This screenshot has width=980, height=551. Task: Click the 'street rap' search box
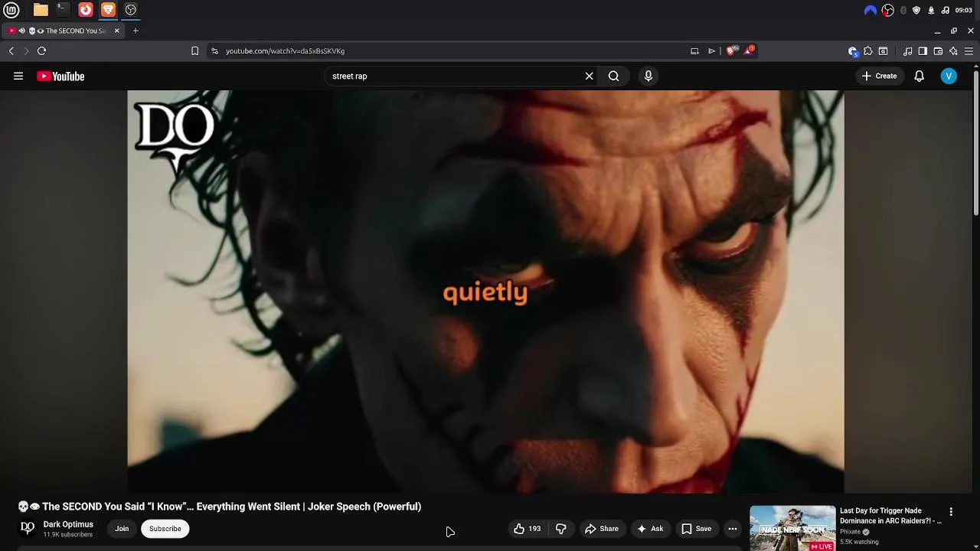[x=452, y=76]
